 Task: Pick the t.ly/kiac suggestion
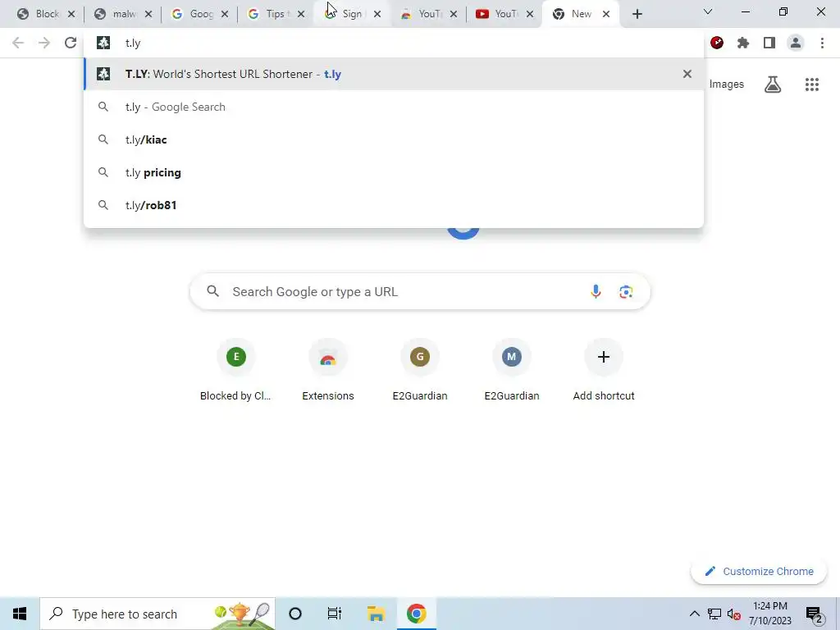394,139
